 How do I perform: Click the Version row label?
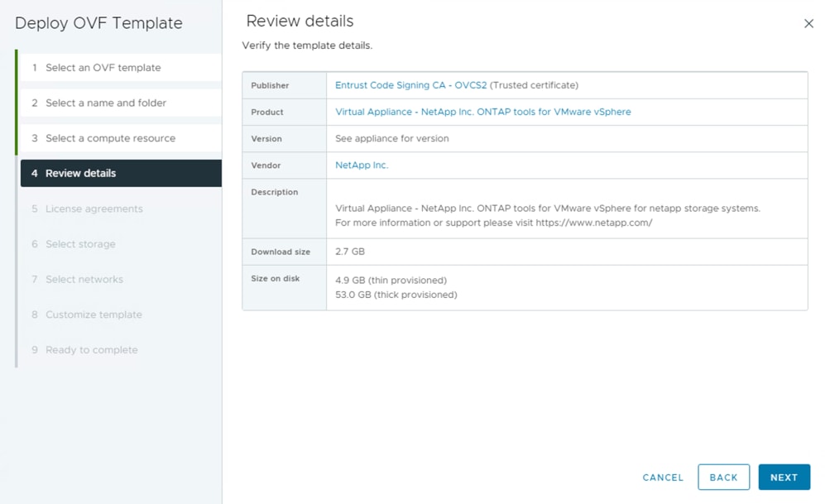266,138
